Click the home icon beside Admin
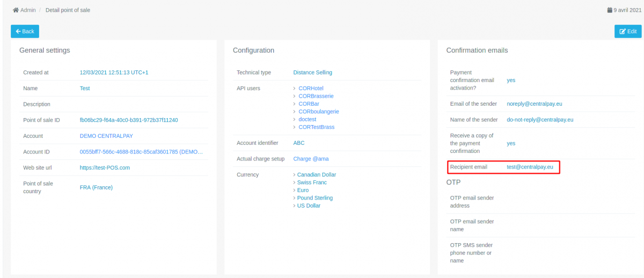The height and width of the screenshot is (278, 644). pos(16,10)
